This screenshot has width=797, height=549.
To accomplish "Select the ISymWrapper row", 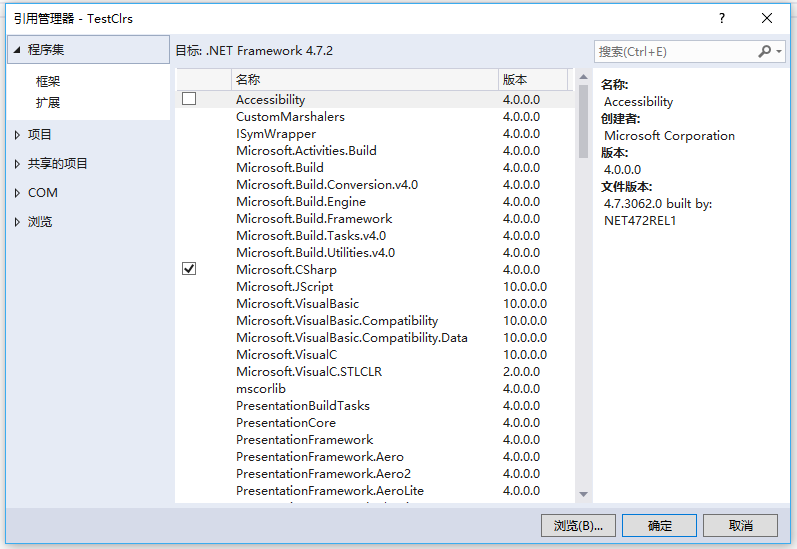I will pyautogui.click(x=375, y=134).
